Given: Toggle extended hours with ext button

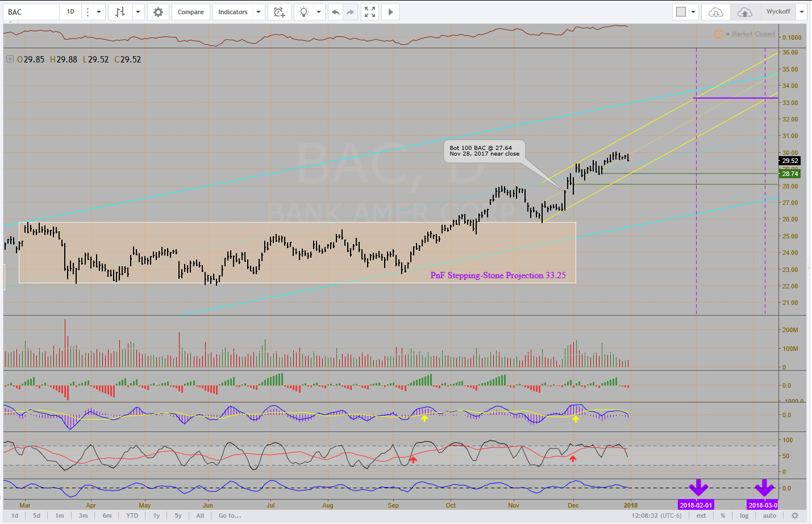Looking at the screenshot, I should [701, 515].
